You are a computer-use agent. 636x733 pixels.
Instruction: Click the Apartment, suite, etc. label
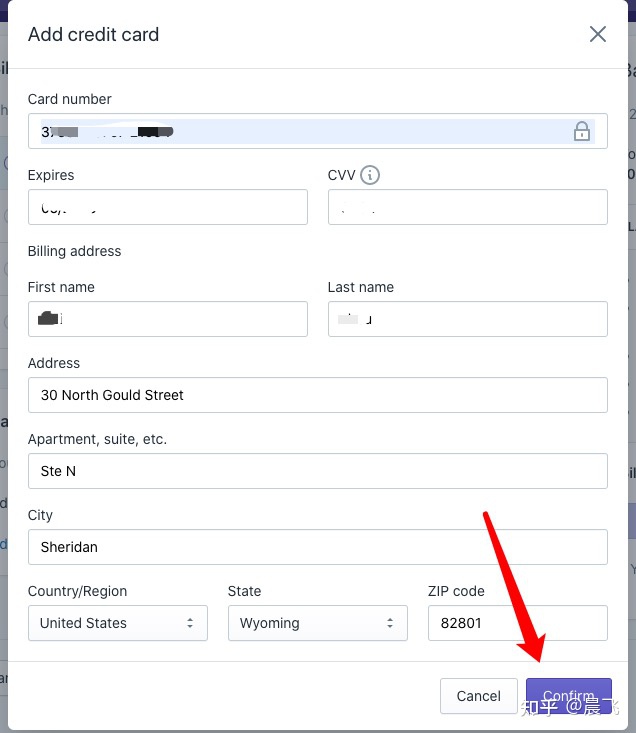[97, 439]
